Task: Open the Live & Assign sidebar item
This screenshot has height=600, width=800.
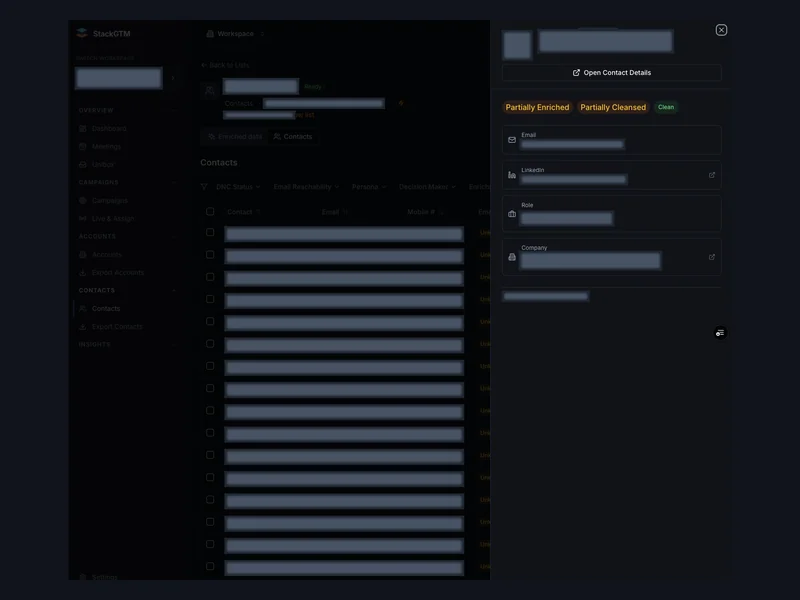Action: [x=113, y=218]
